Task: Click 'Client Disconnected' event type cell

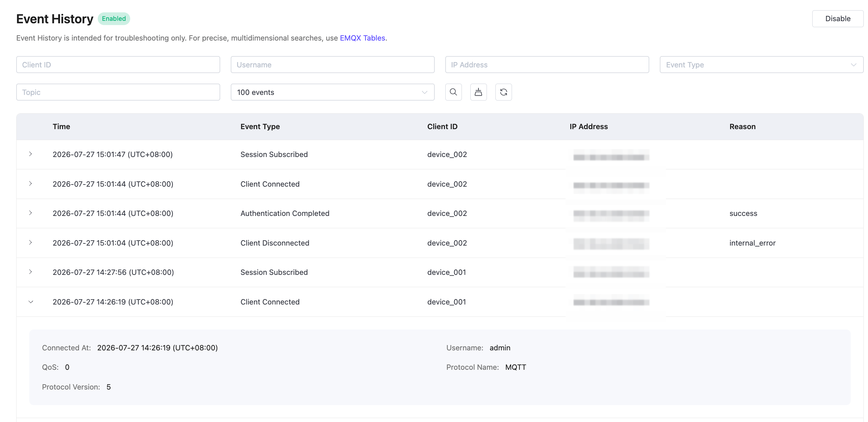Action: coord(275,243)
